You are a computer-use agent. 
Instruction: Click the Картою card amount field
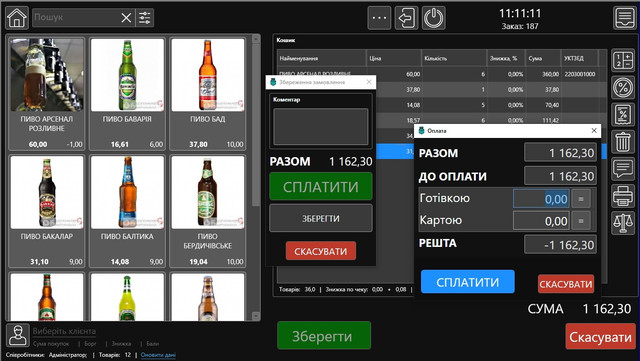[x=541, y=221]
